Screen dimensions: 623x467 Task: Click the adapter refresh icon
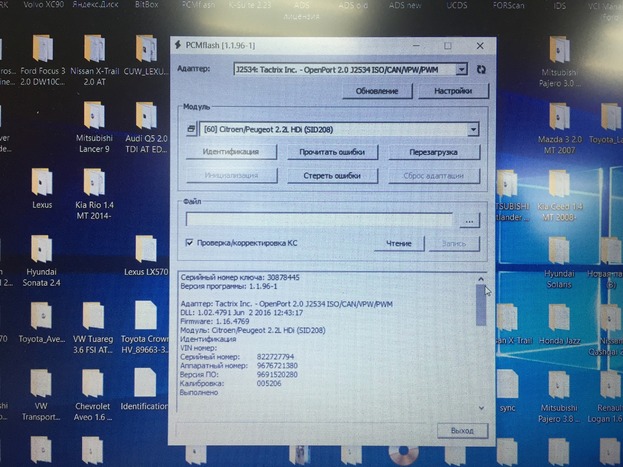[x=481, y=69]
